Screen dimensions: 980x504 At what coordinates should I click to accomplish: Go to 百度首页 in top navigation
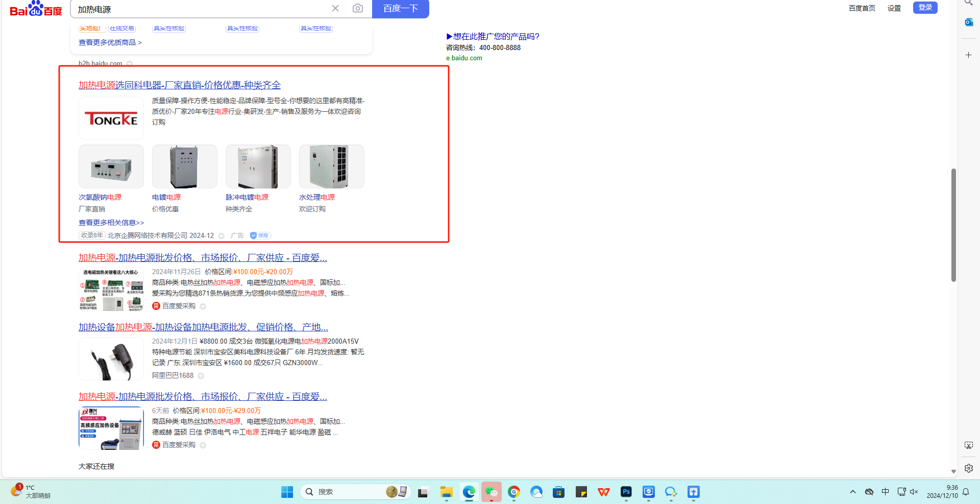pyautogui.click(x=862, y=8)
